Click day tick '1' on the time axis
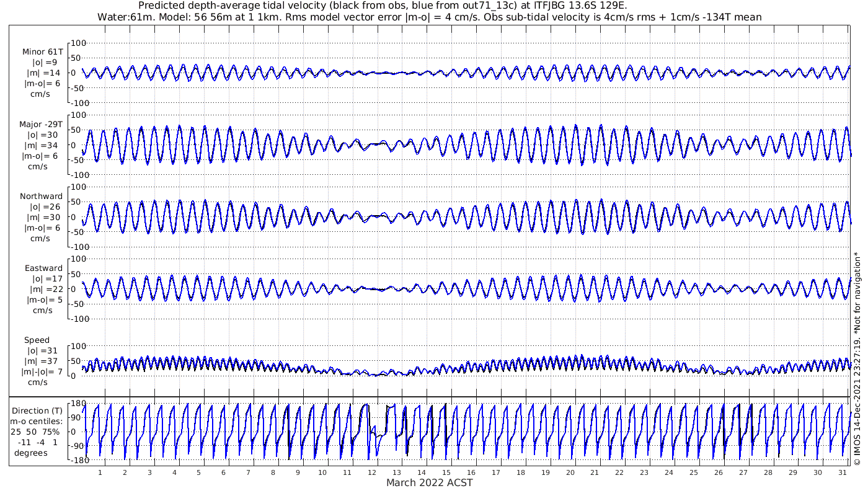 100,472
